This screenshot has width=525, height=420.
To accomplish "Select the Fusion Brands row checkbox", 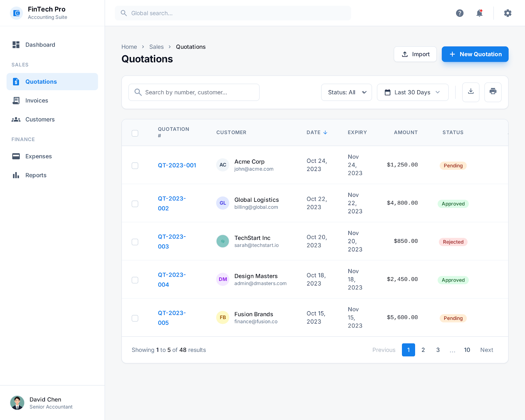I will pos(135,318).
